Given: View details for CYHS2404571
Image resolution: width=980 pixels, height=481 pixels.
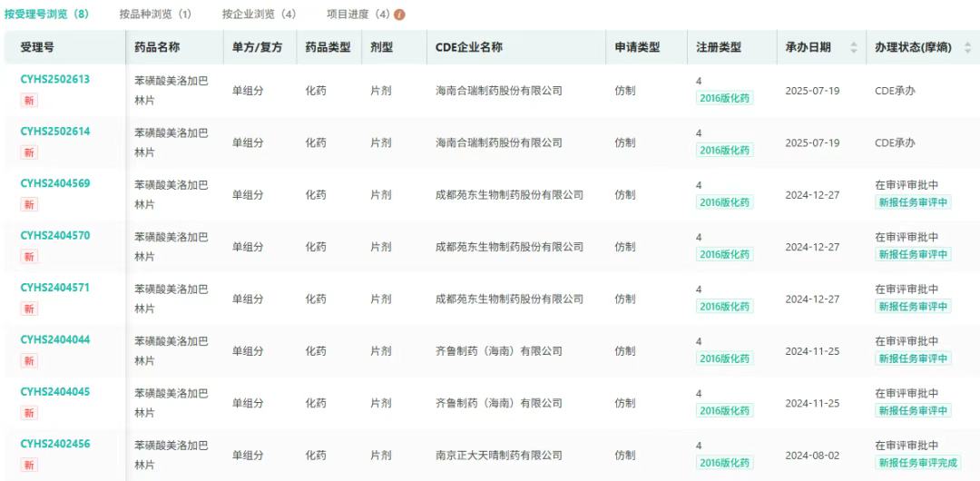Looking at the screenshot, I should pos(55,288).
